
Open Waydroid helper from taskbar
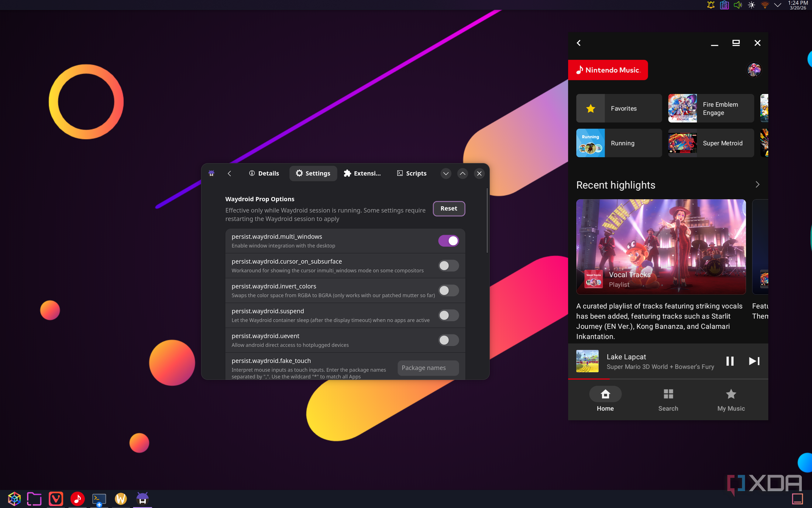(142, 499)
